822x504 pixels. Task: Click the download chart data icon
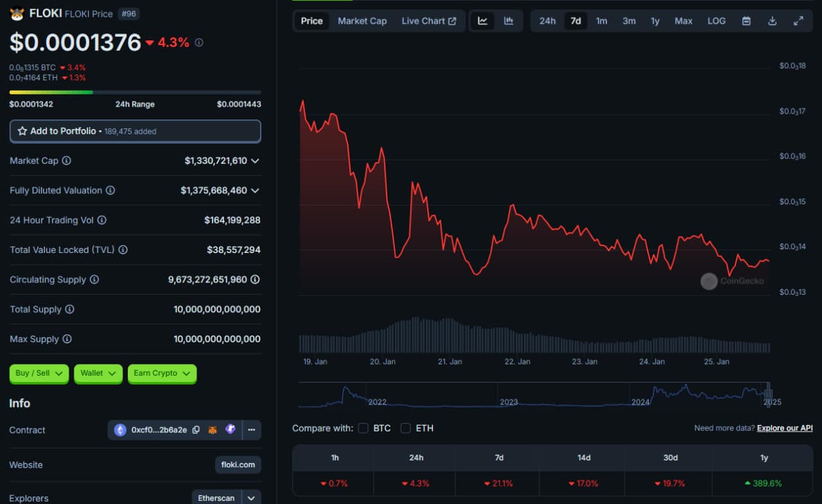(773, 21)
